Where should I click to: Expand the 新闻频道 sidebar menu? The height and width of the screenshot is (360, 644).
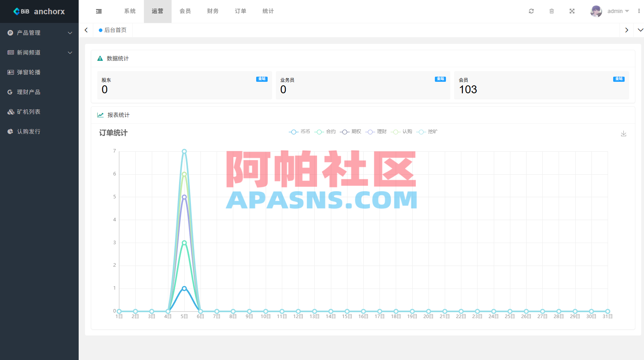(x=39, y=53)
